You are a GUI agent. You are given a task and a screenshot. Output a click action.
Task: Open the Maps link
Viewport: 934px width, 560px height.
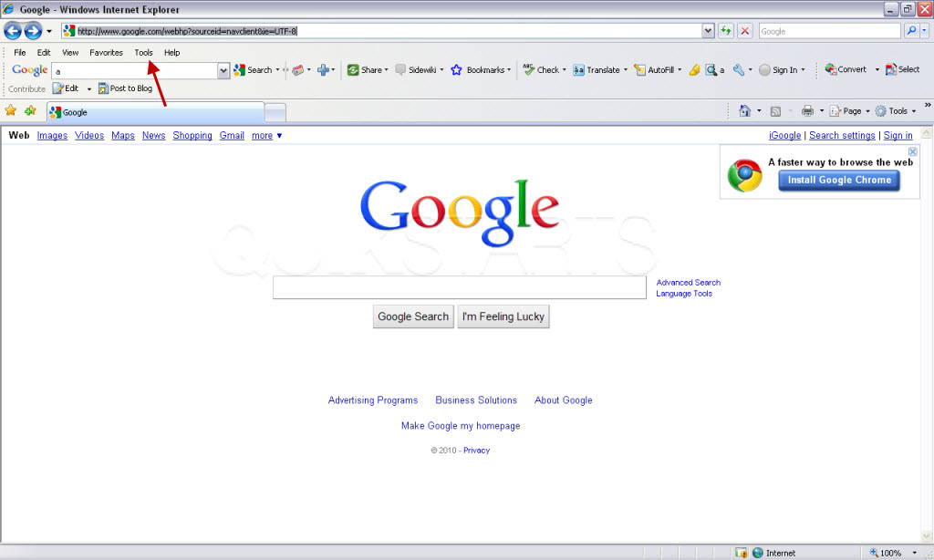(123, 135)
